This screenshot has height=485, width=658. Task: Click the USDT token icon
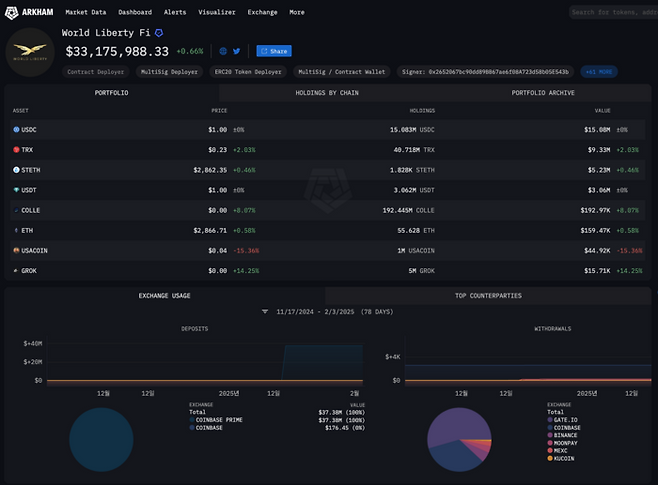coord(16,190)
